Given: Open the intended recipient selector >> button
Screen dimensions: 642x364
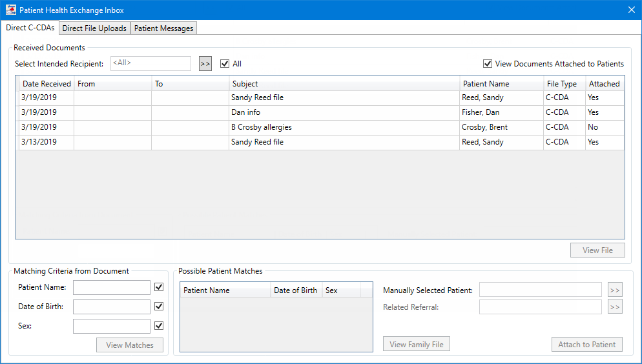Looking at the screenshot, I should 205,64.
